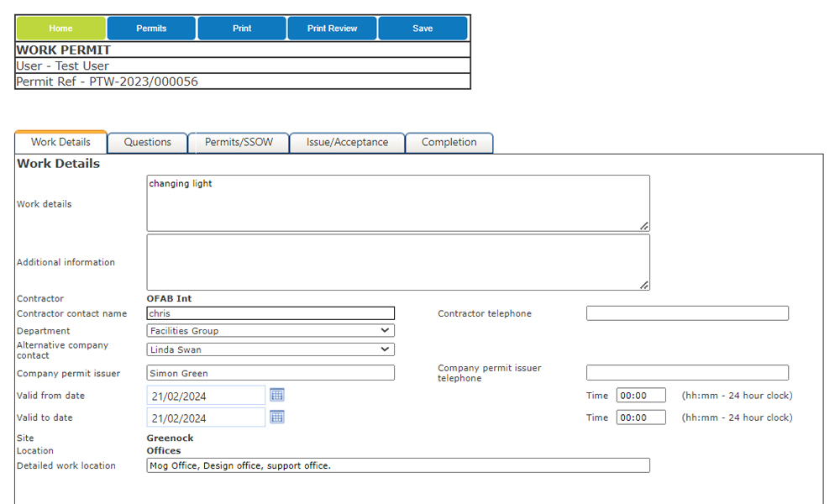The height and width of the screenshot is (504, 840).
Task: Stay on the Work Details tab
Action: [x=60, y=142]
